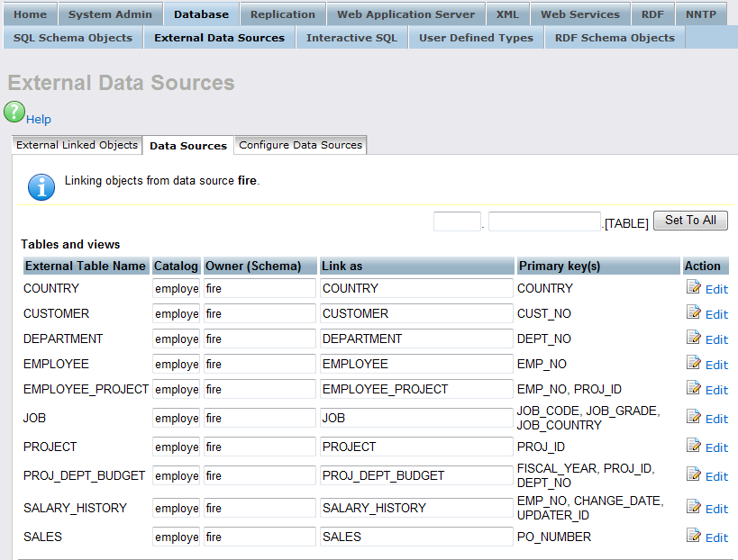Open the Configure Data Sources tab
The width and height of the screenshot is (738, 560).
pyautogui.click(x=300, y=145)
